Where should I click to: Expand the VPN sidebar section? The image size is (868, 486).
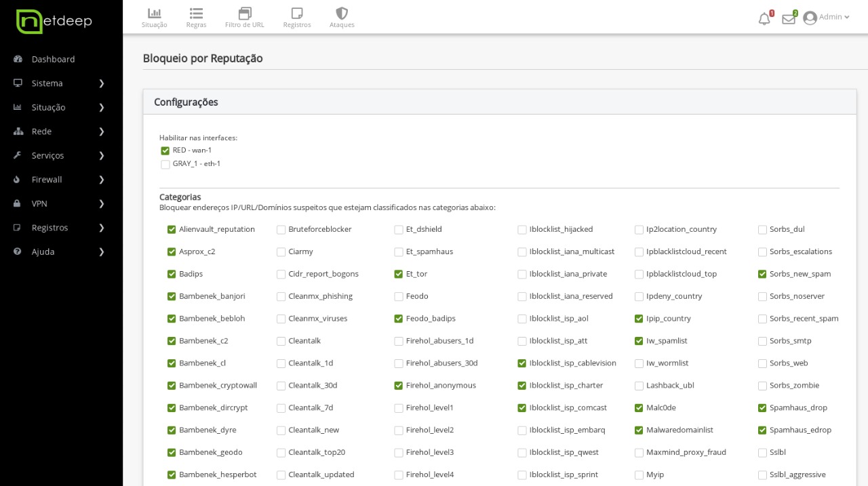pos(60,203)
